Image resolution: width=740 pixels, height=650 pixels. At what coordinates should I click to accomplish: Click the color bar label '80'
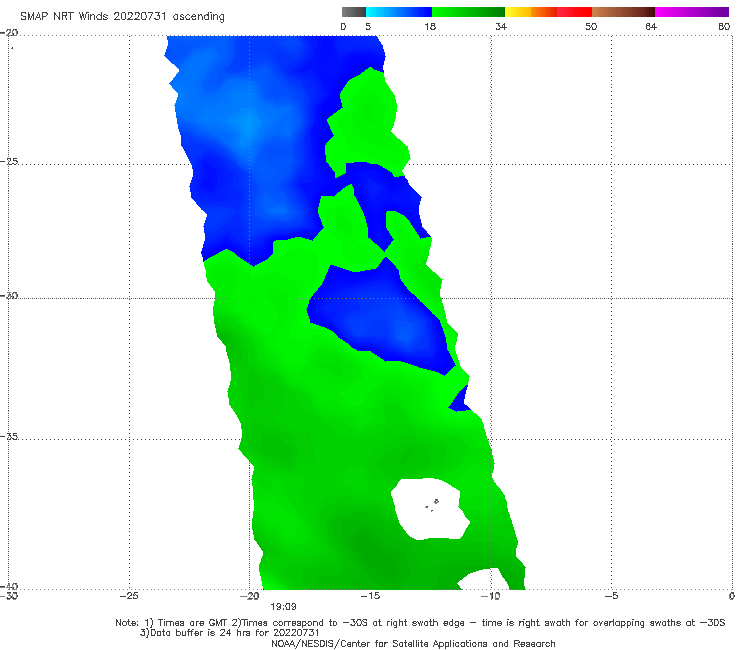[724, 27]
